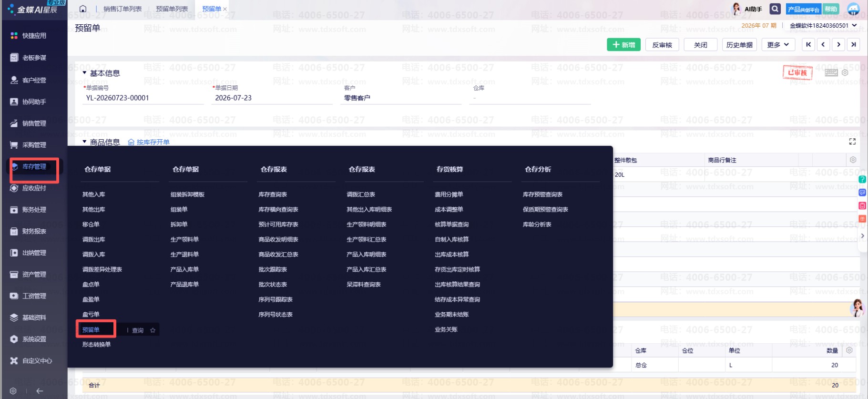Go to the first record arrow

click(808, 45)
